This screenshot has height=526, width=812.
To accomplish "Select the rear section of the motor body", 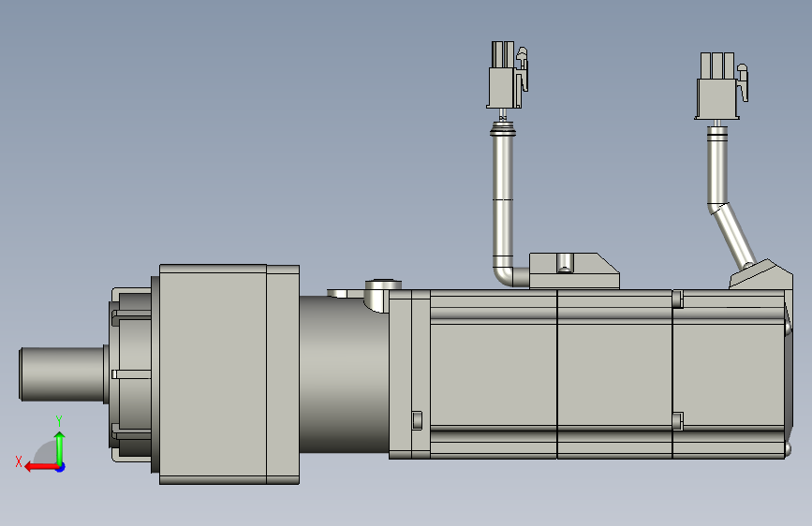I will point(730,373).
